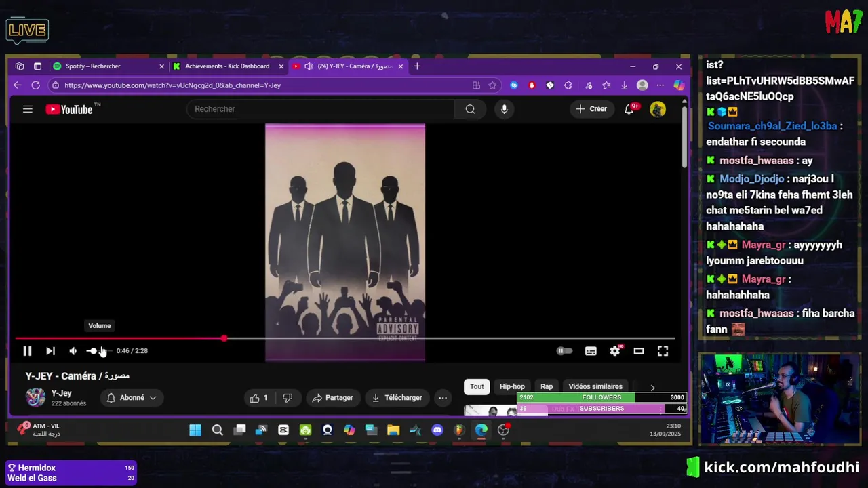Mute the Y-JEY tab via speaker icon

309,66
